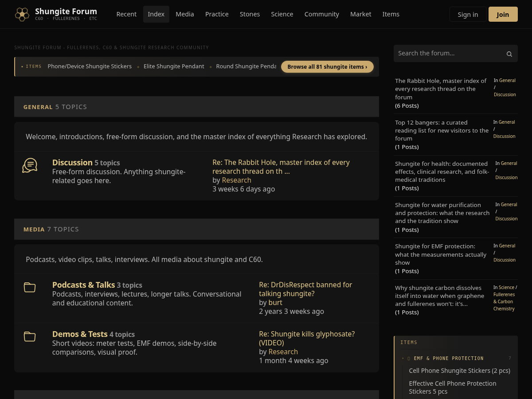Click '(6 Posts)' under Rabbit Hole topic
The height and width of the screenshot is (399, 532).
pyautogui.click(x=407, y=106)
